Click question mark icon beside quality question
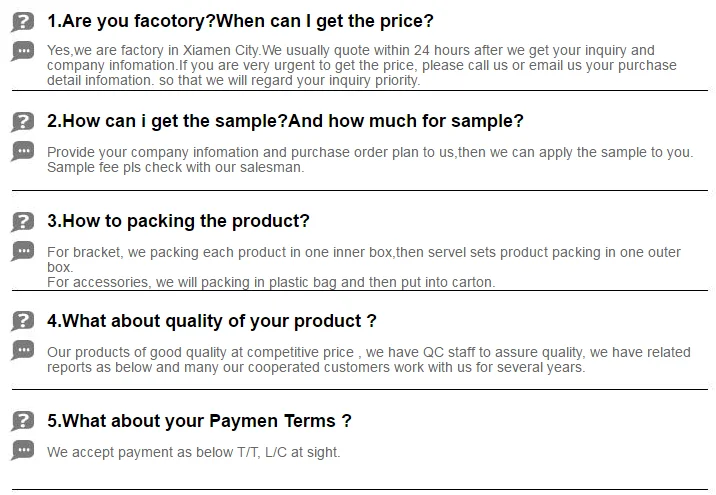 [22, 322]
